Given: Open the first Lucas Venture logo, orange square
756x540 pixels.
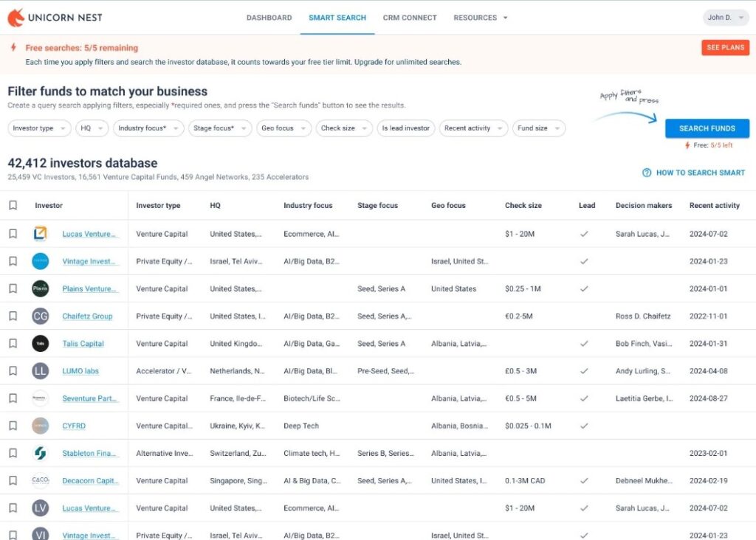Looking at the screenshot, I should click(40, 234).
